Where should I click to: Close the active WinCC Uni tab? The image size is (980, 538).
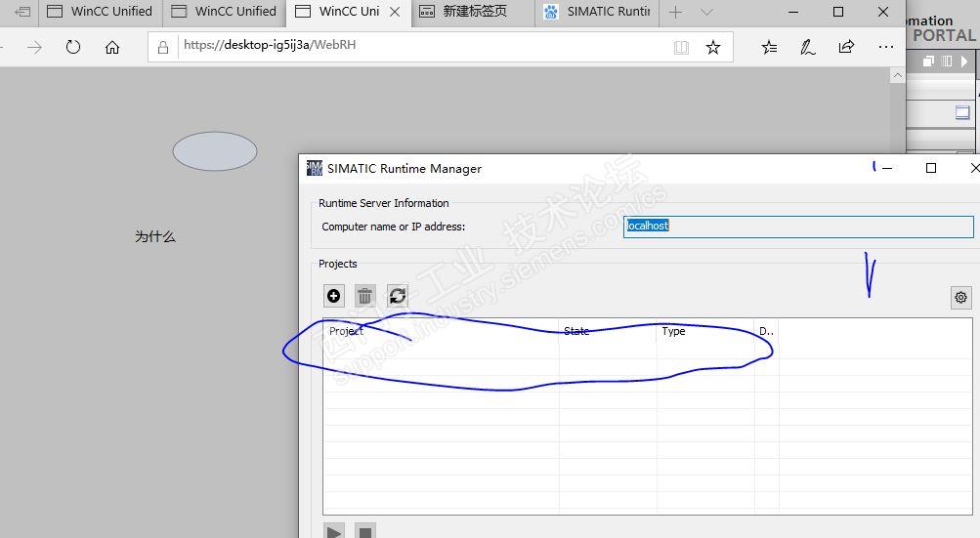[x=395, y=12]
